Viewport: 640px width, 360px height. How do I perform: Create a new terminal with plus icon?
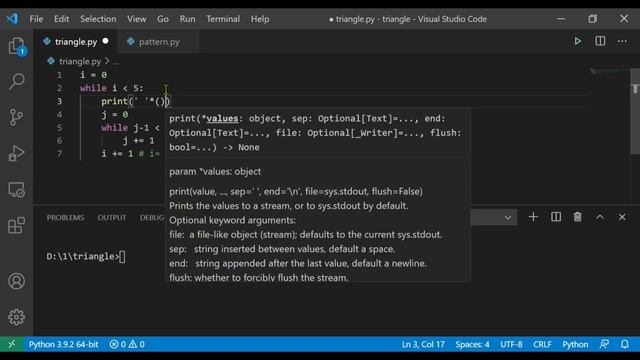(533, 217)
